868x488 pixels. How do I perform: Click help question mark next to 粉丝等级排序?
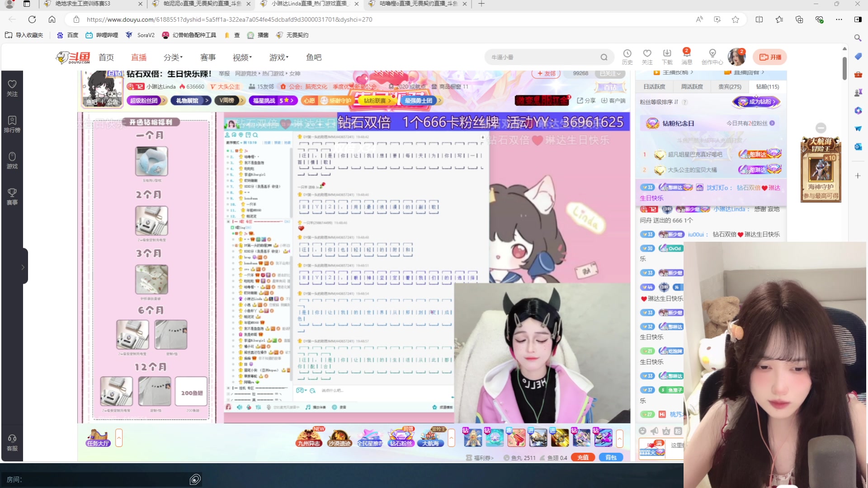tap(685, 102)
